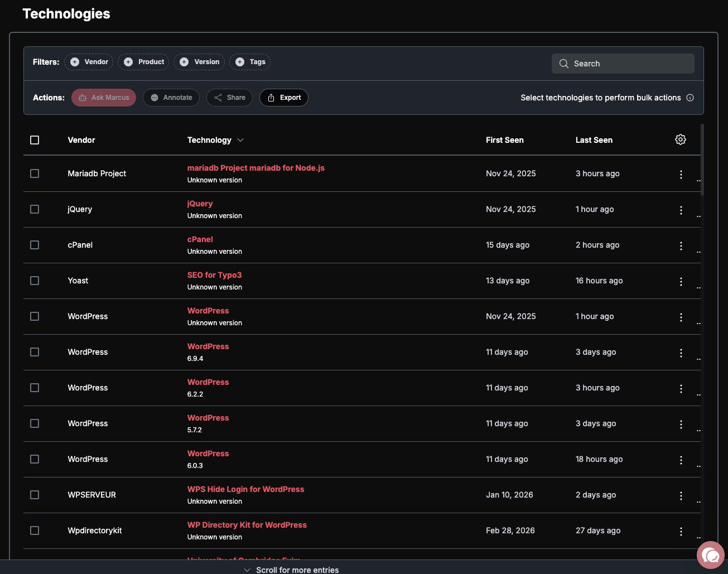Click the Yoast vendor cell

78,281
